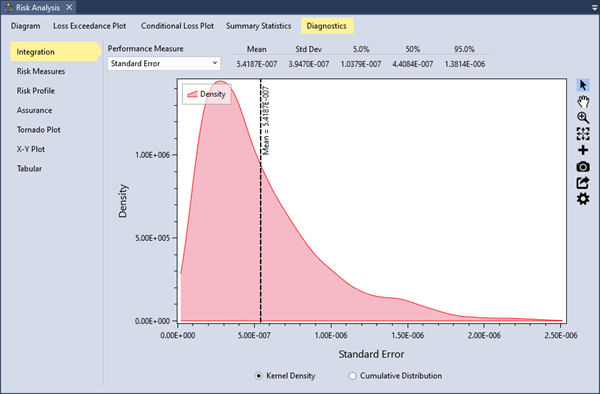This screenshot has height=394, width=600.
Task: Select Cumulative Distribution radio button
Action: pyautogui.click(x=352, y=376)
